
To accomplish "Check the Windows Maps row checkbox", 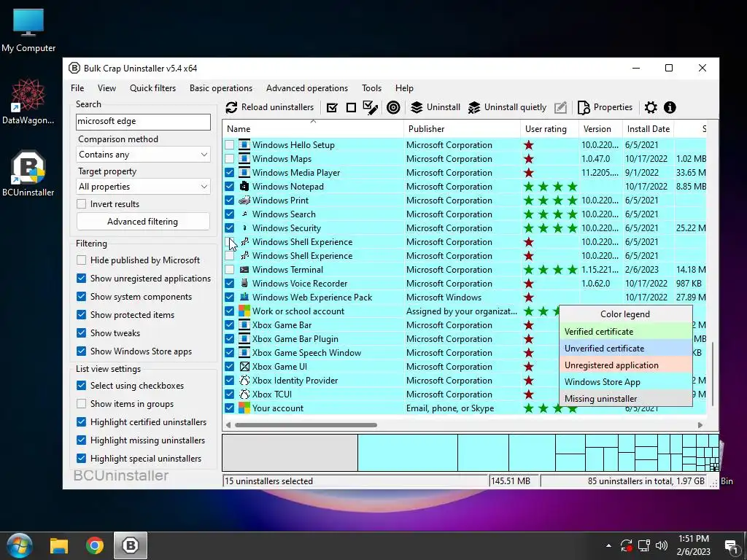I will (x=230, y=158).
